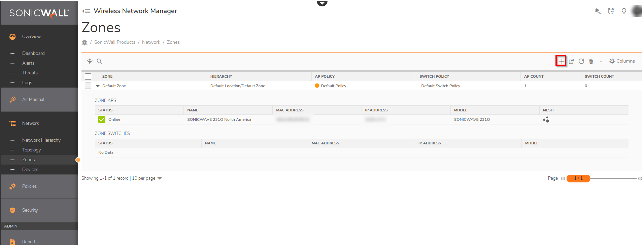The image size is (644, 245).
Task: Open the filter icon in the zones toolbar
Action: 90,61
